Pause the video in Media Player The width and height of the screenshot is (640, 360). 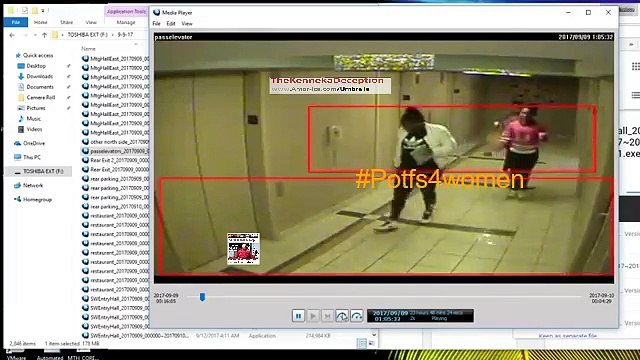(298, 316)
